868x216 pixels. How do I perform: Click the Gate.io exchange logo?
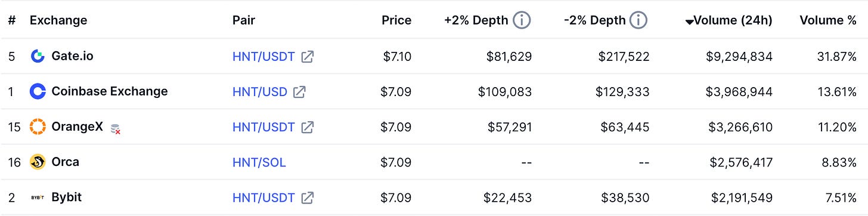pos(38,57)
